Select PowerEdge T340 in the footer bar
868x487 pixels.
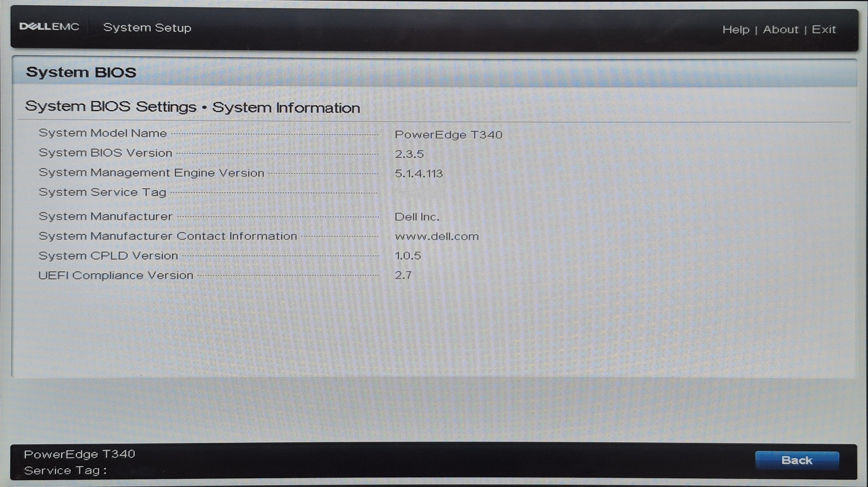80,454
